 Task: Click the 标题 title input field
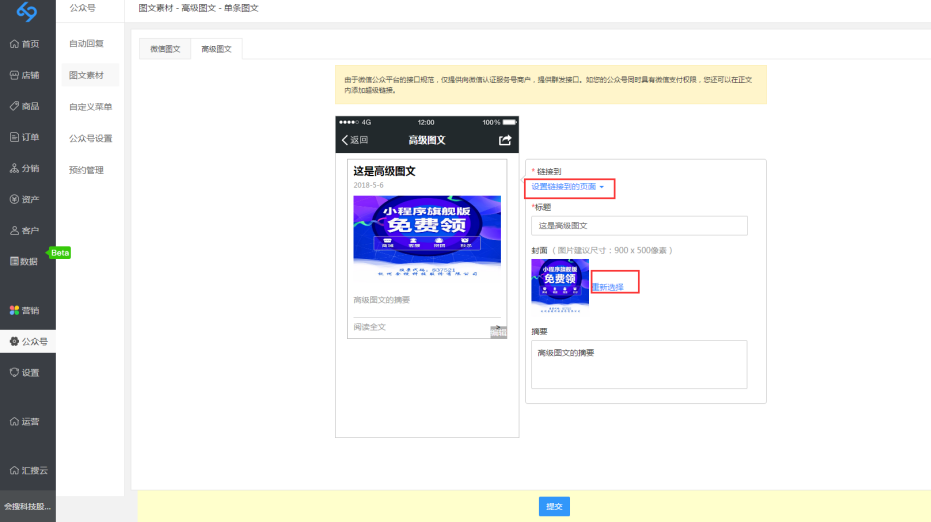(639, 226)
